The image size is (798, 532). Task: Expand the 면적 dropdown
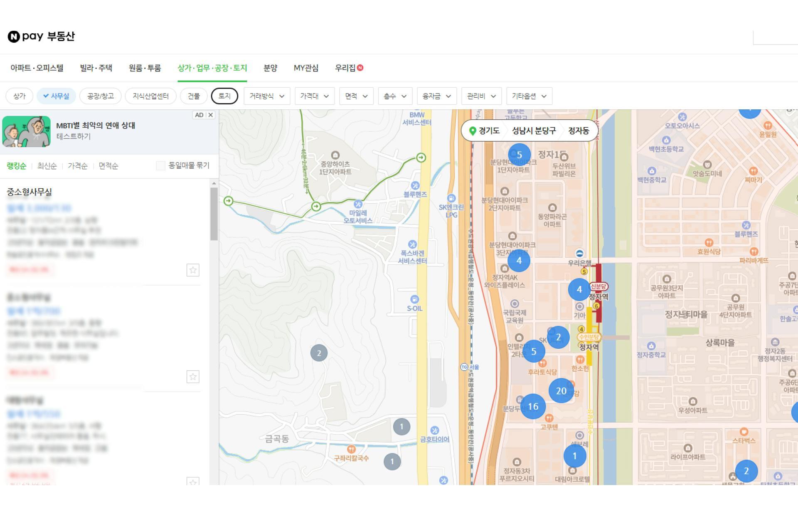[356, 96]
